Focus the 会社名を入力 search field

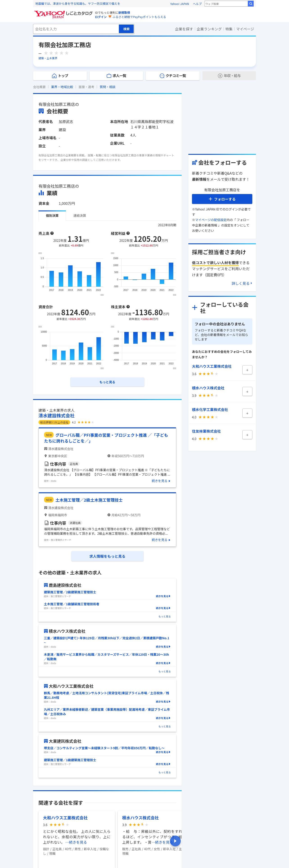(76, 29)
